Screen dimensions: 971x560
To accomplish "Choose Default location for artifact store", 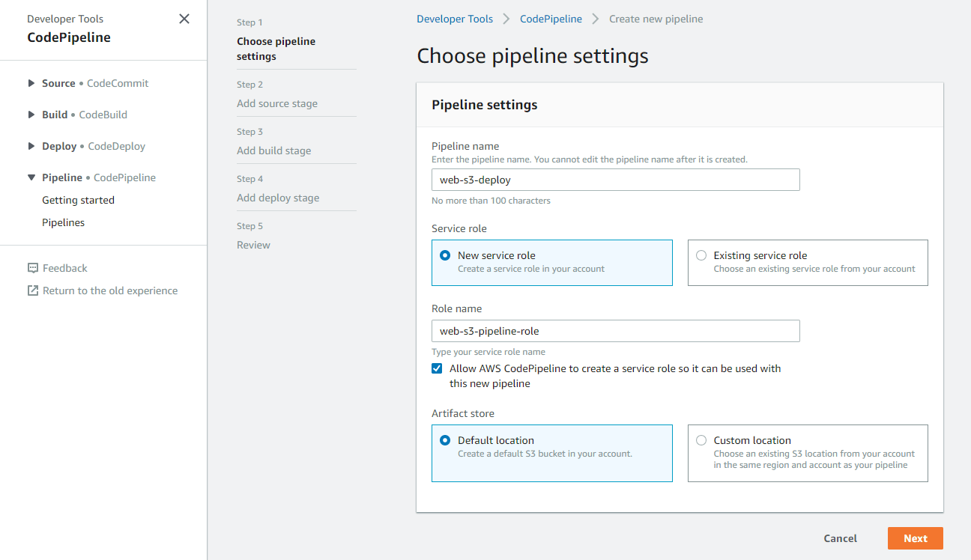I will (445, 440).
